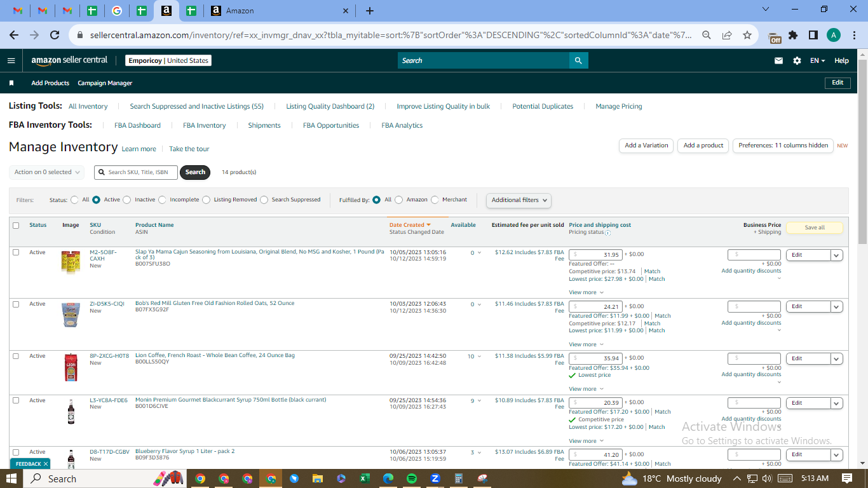Share this page from the address bar

tap(727, 35)
